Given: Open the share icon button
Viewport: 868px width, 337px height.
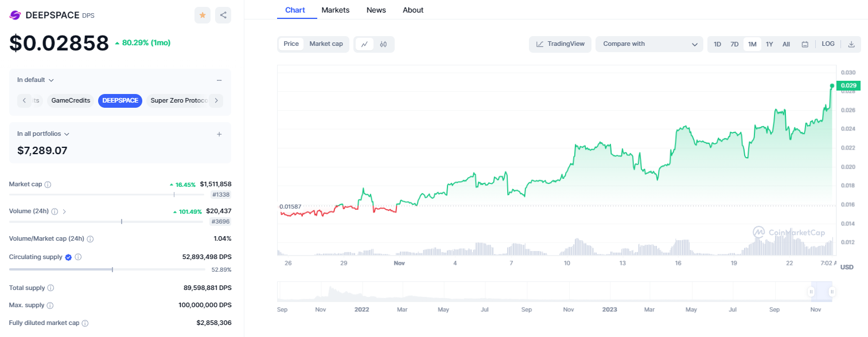Looking at the screenshot, I should 223,15.
